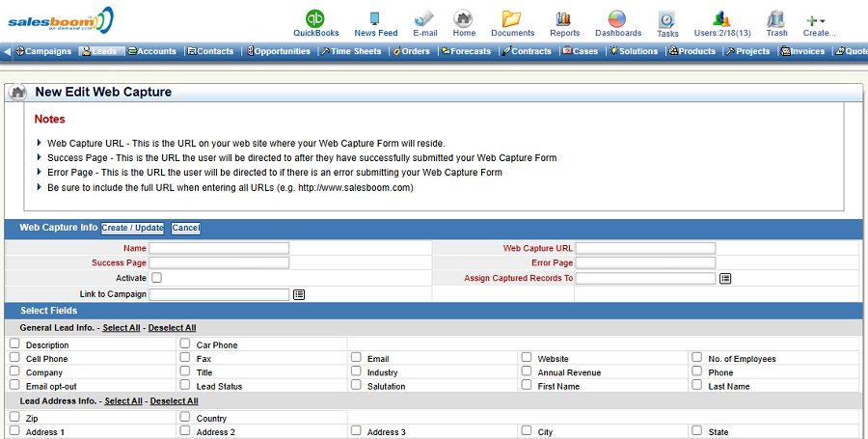Open the News Feed icon
Screen dimensions: 868x439
click(375, 19)
